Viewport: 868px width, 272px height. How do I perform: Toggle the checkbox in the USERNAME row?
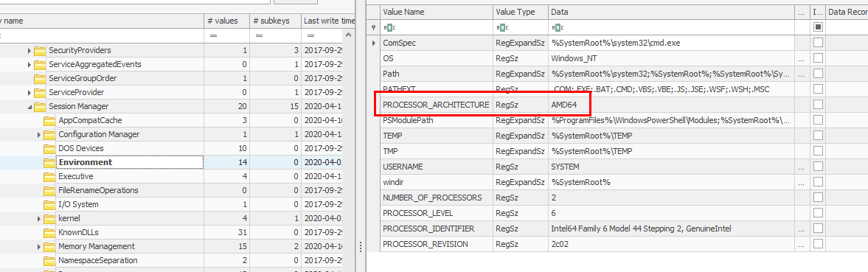(818, 167)
